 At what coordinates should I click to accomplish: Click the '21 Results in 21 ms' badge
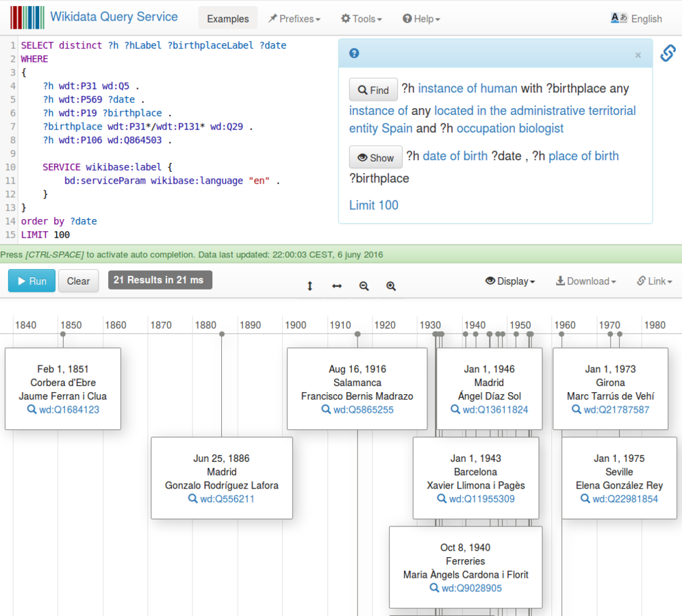click(x=160, y=280)
